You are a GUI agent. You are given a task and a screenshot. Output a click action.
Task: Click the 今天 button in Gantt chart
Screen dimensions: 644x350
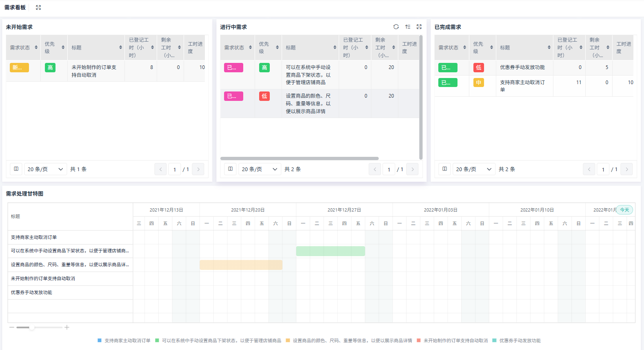(625, 210)
